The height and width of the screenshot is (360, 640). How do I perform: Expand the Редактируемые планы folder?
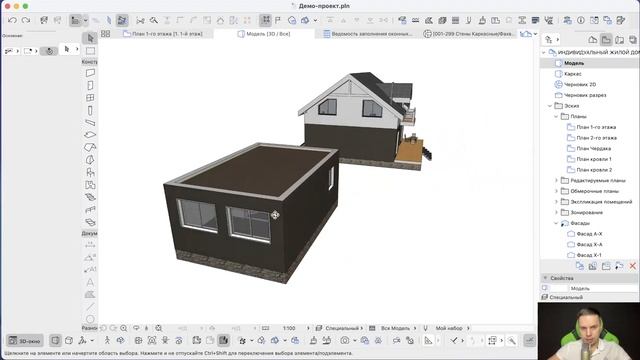(x=556, y=180)
